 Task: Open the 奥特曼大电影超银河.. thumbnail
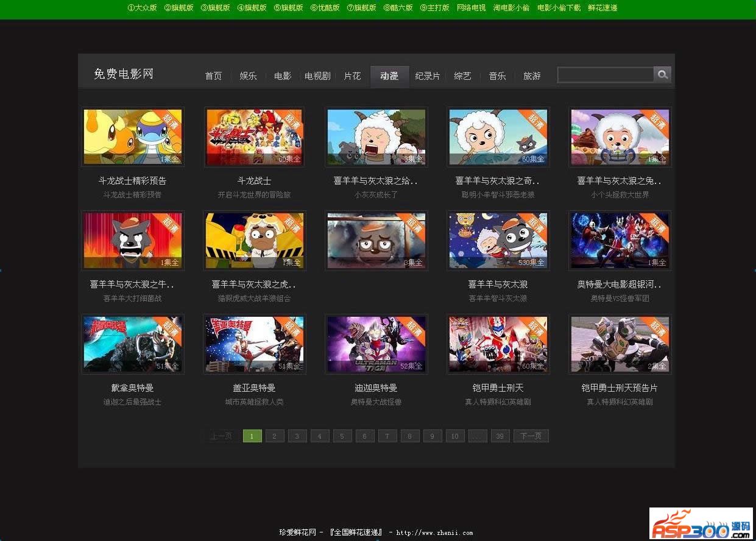[x=620, y=241]
